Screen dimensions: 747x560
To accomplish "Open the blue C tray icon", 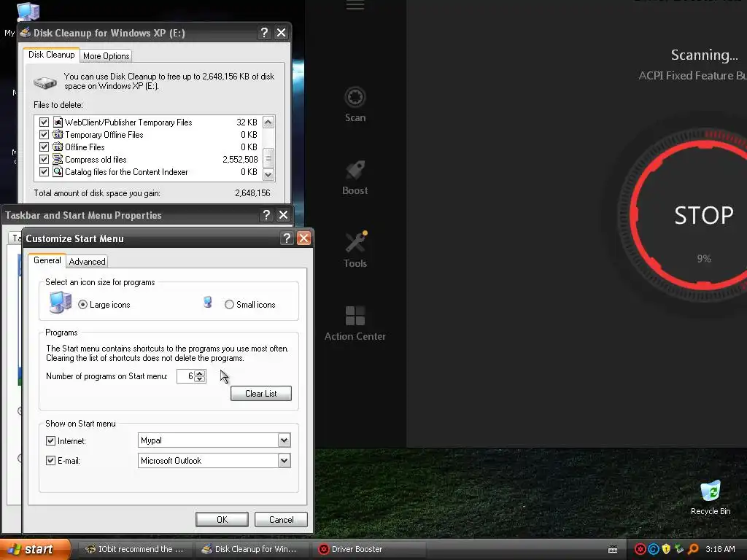I will 653,549.
